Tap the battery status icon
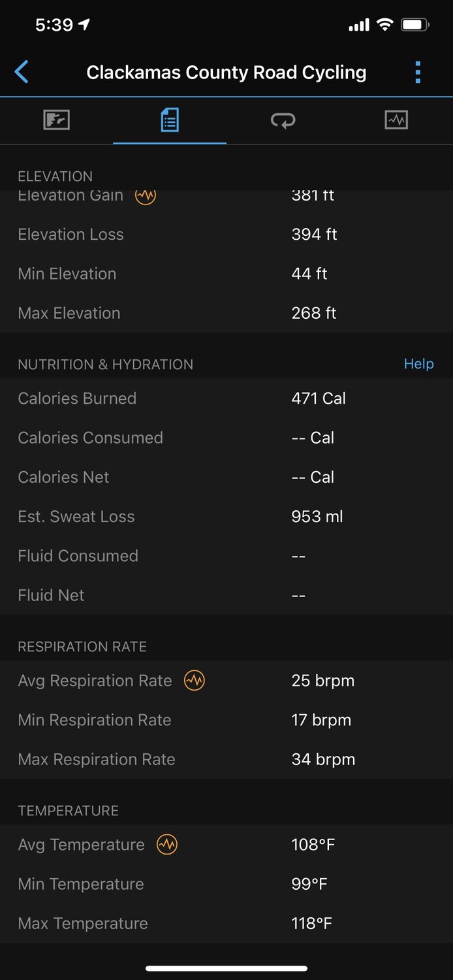The image size is (453, 980). (x=414, y=25)
